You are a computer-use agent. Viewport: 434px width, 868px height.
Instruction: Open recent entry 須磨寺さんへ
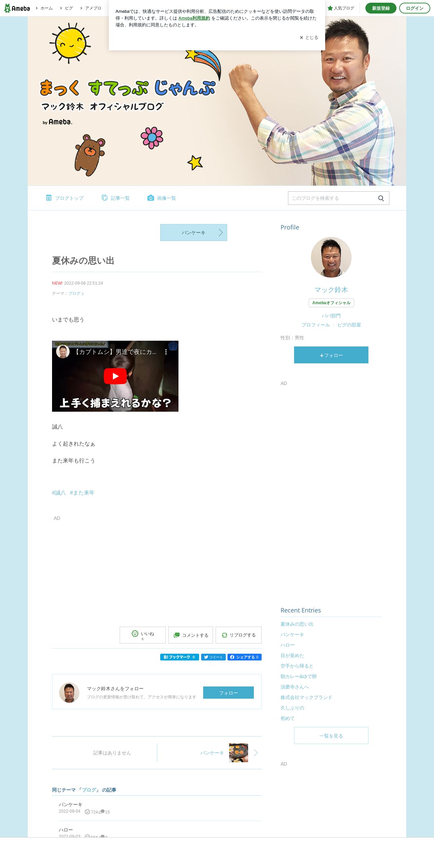295,687
